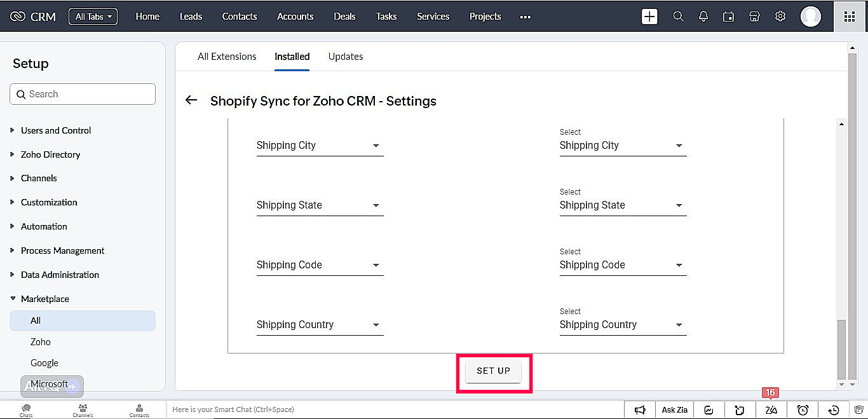Screen dimensions: 868x419
Task: Select Google under Marketplace
Action: (x=44, y=363)
